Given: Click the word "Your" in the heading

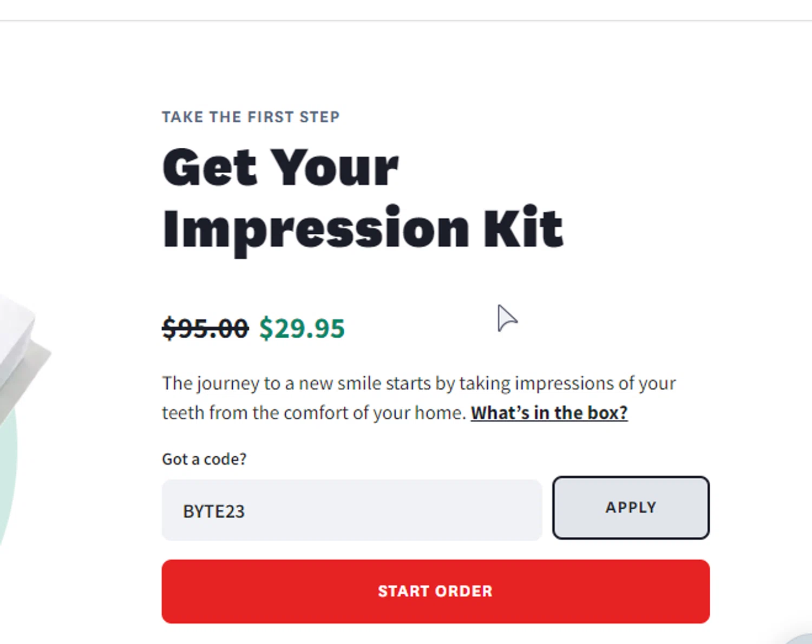Looking at the screenshot, I should pyautogui.click(x=334, y=168).
